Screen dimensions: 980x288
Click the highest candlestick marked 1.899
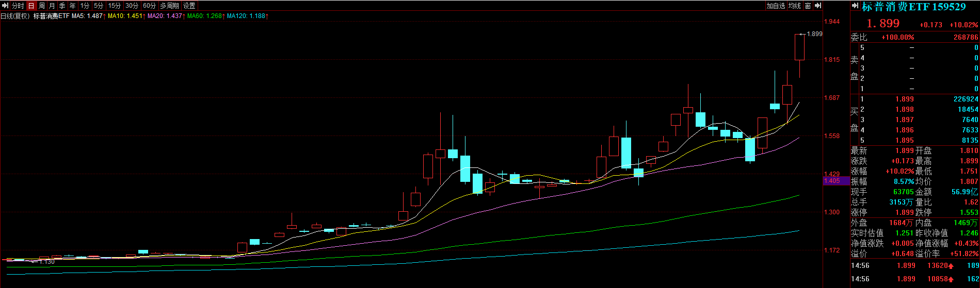point(799,47)
